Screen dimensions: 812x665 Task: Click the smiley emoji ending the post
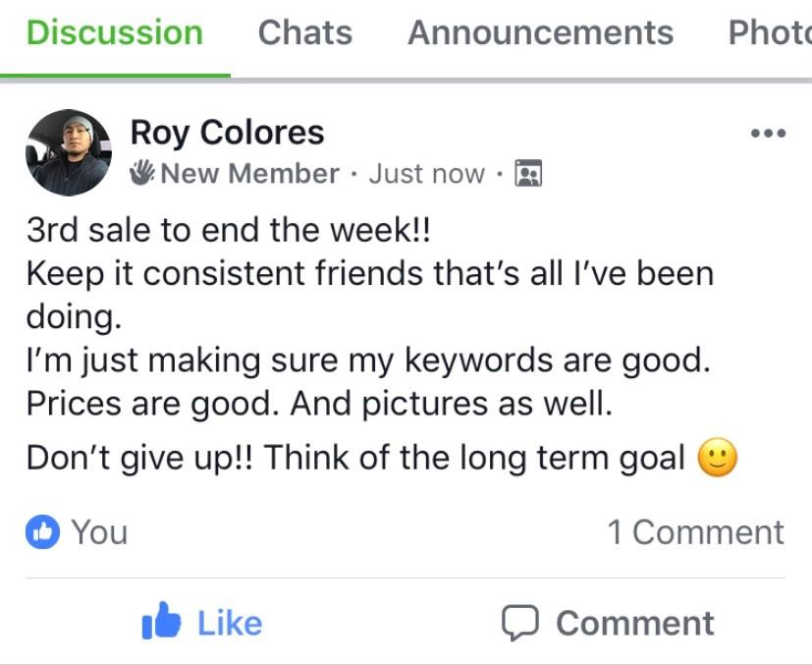coord(717,459)
